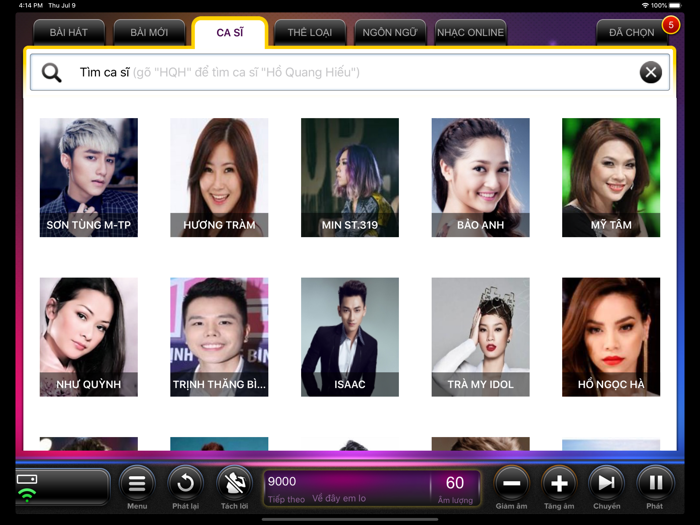
Task: Click the status bar Wi-Fi icon
Action: pyautogui.click(x=645, y=5)
